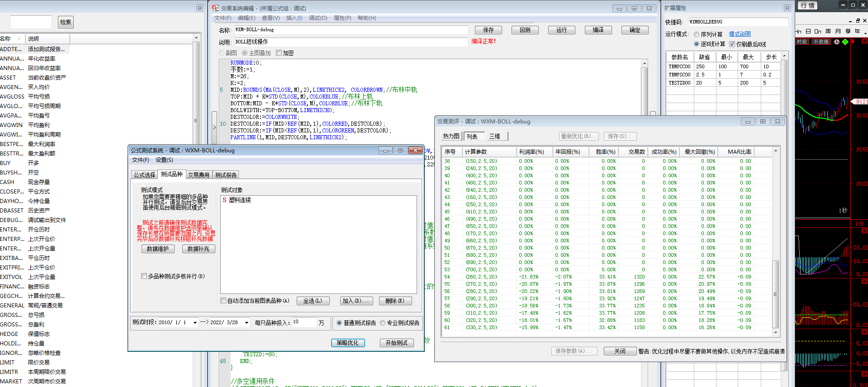
Task: Select the 日 period icon in chart toolbar
Action: click(x=808, y=31)
